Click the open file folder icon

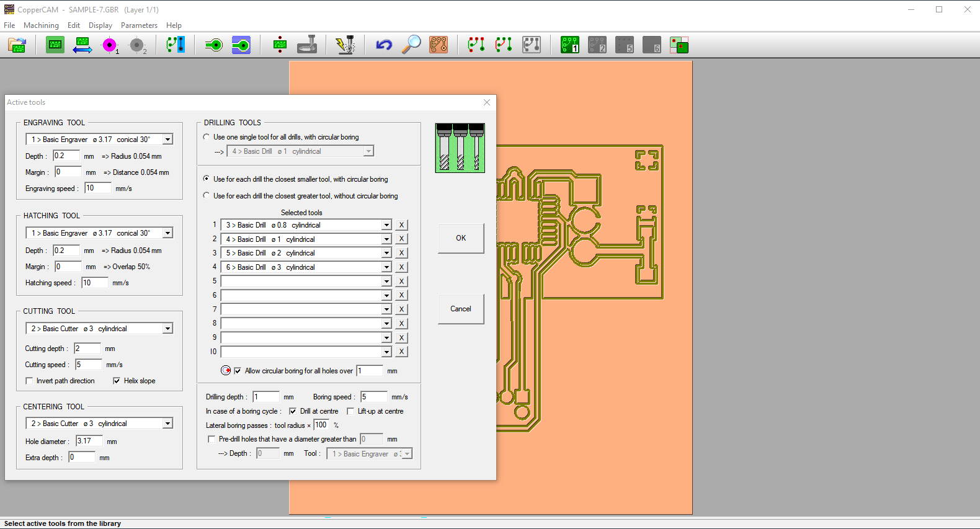click(17, 45)
